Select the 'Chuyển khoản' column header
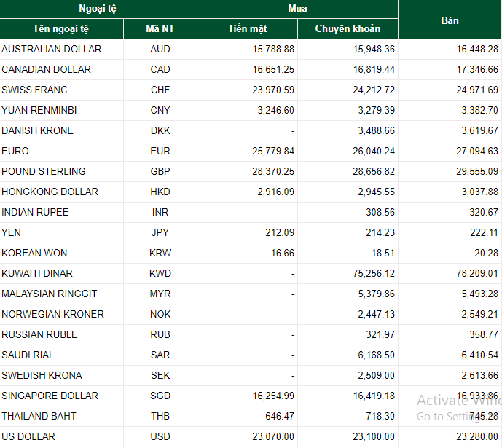The height and width of the screenshot is (448, 502). [348, 29]
